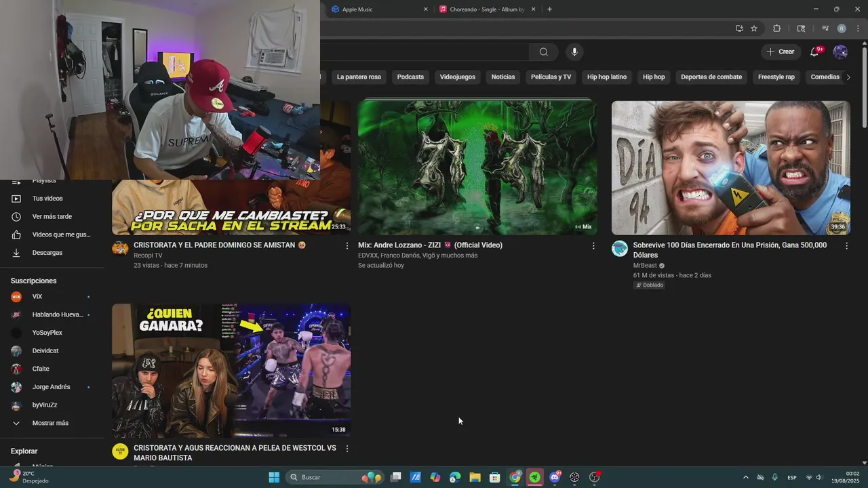Expand the system tray hidden icons
This screenshot has width=868, height=488.
point(746,477)
